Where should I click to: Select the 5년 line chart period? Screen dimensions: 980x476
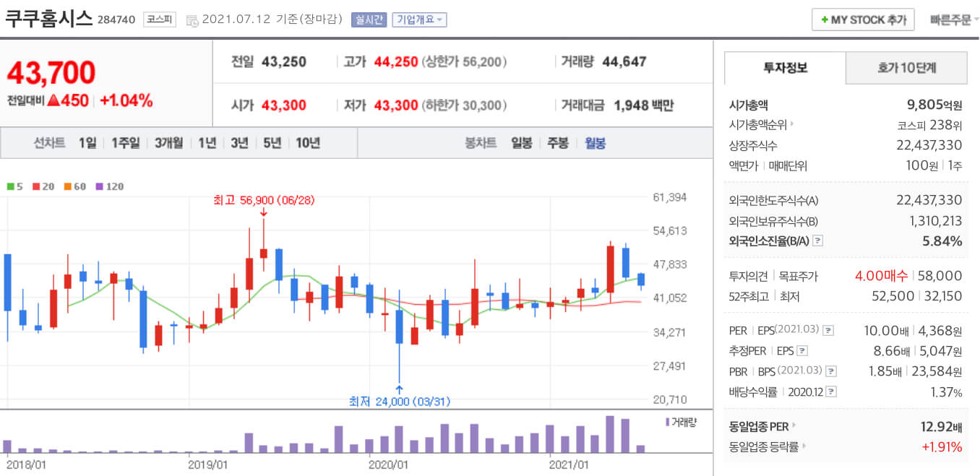[272, 143]
